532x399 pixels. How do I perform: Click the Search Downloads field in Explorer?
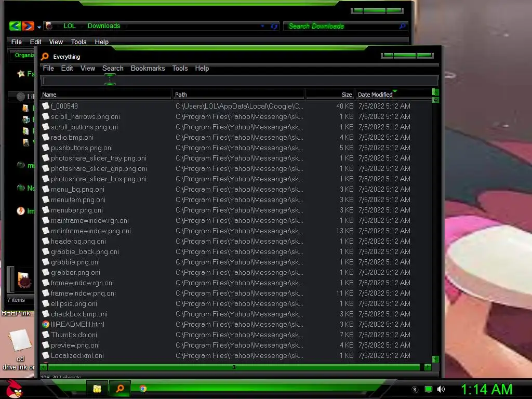click(x=345, y=26)
